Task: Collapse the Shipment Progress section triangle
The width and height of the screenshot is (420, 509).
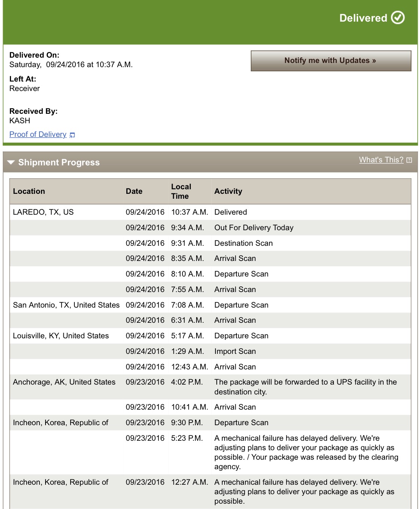Action: [x=11, y=162]
